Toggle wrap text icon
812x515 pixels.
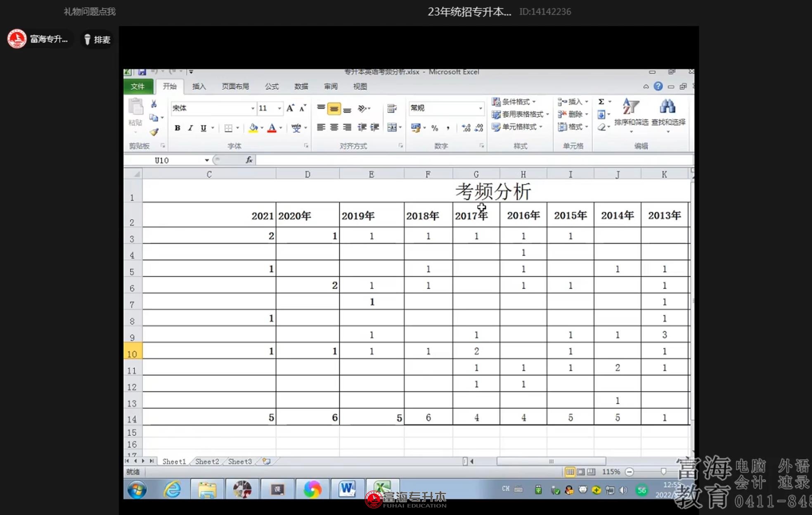[x=392, y=109]
